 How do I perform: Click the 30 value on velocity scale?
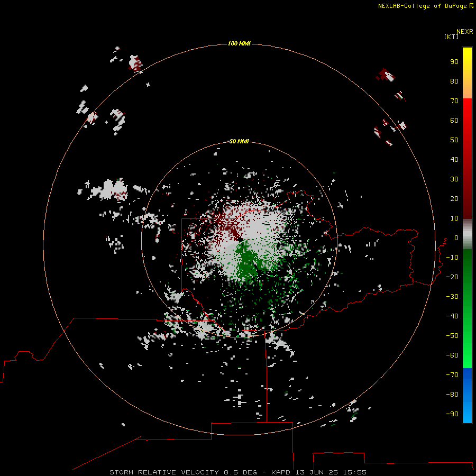(454, 179)
